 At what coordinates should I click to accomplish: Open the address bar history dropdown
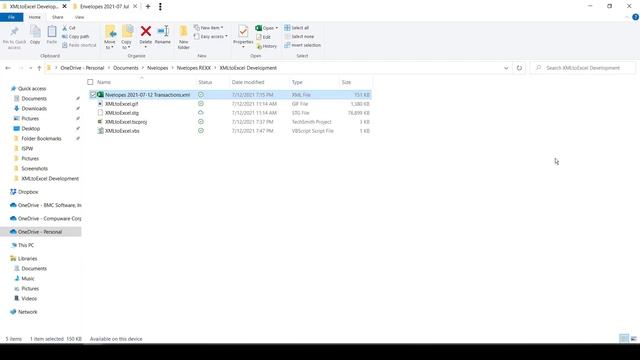coord(506,68)
